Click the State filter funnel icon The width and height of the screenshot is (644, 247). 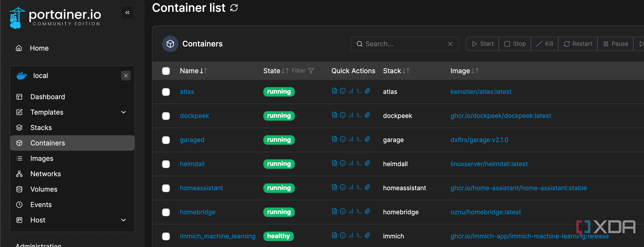pos(311,71)
